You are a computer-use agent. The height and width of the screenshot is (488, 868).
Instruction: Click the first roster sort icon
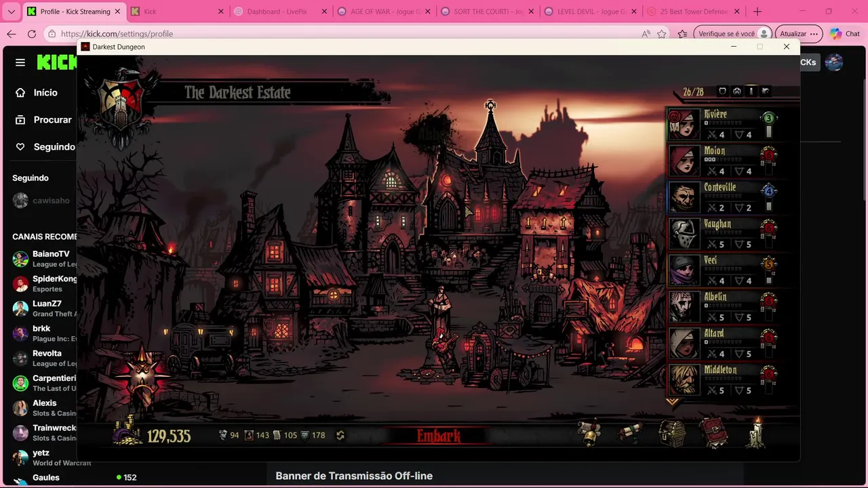[722, 91]
